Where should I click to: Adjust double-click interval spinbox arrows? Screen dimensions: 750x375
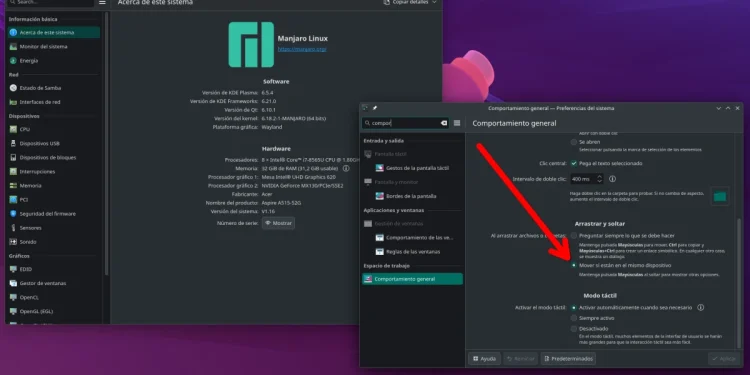click(x=599, y=179)
